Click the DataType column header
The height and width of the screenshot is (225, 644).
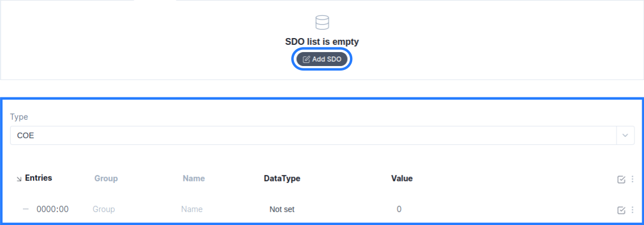coord(282,178)
